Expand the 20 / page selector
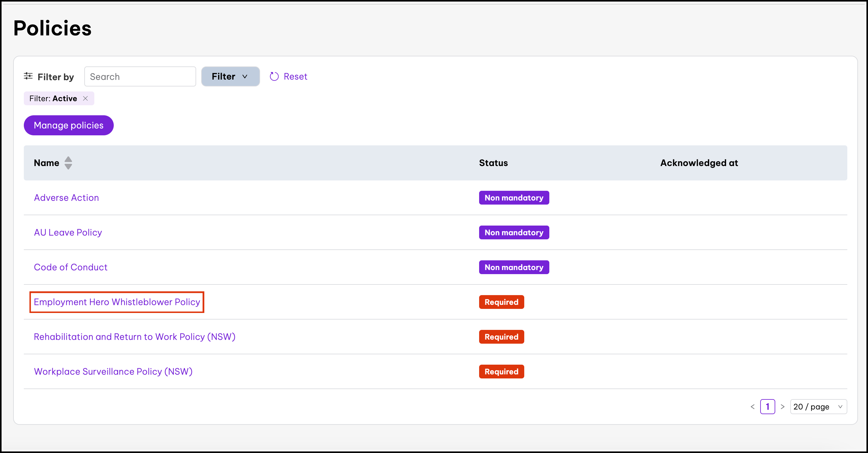 pos(818,407)
